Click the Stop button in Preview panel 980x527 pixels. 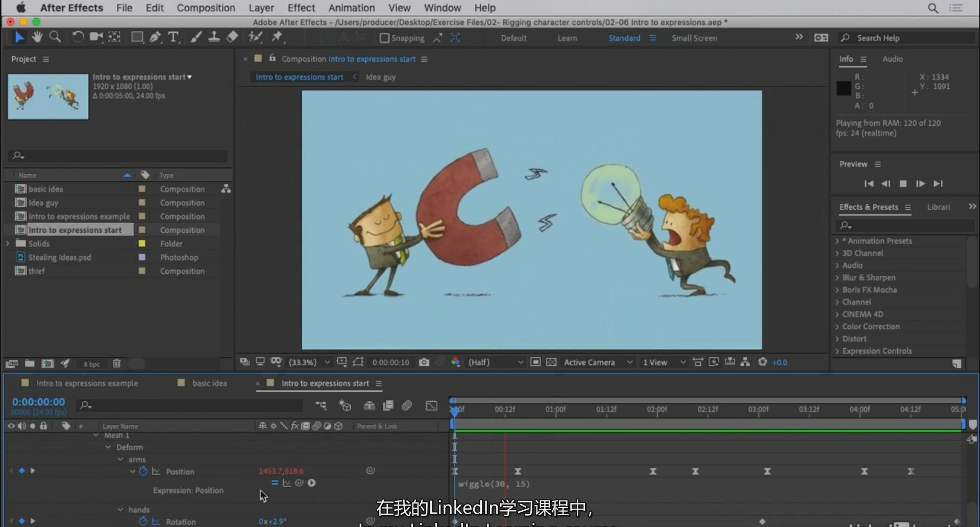pos(903,184)
